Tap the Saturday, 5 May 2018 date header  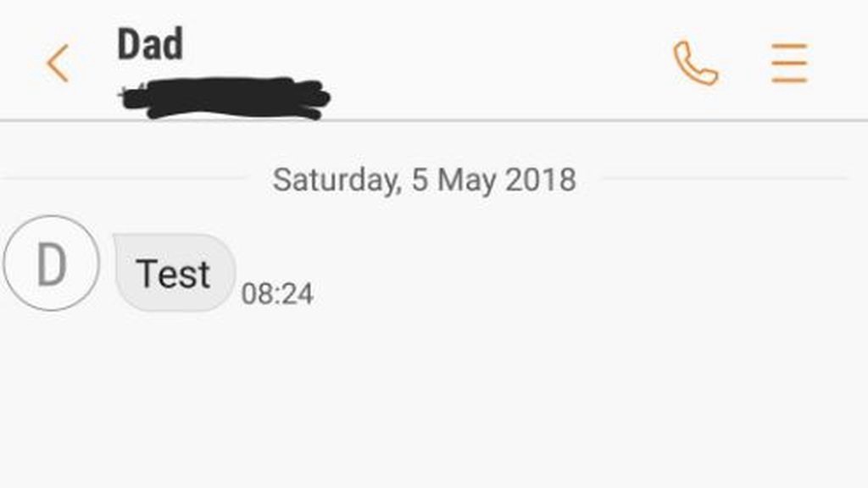424,180
